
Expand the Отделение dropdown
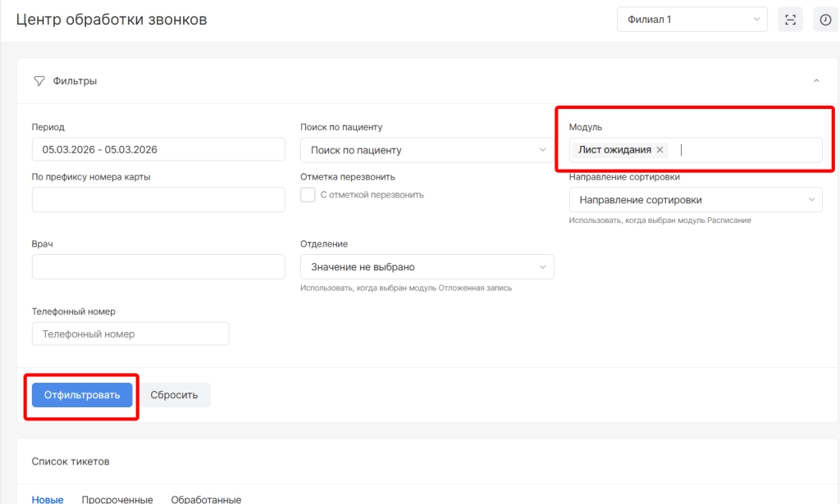(x=427, y=267)
